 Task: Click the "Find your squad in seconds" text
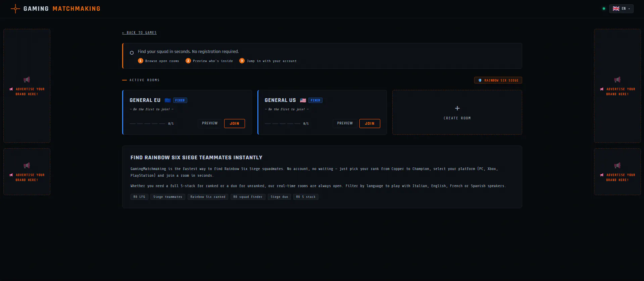[188, 52]
